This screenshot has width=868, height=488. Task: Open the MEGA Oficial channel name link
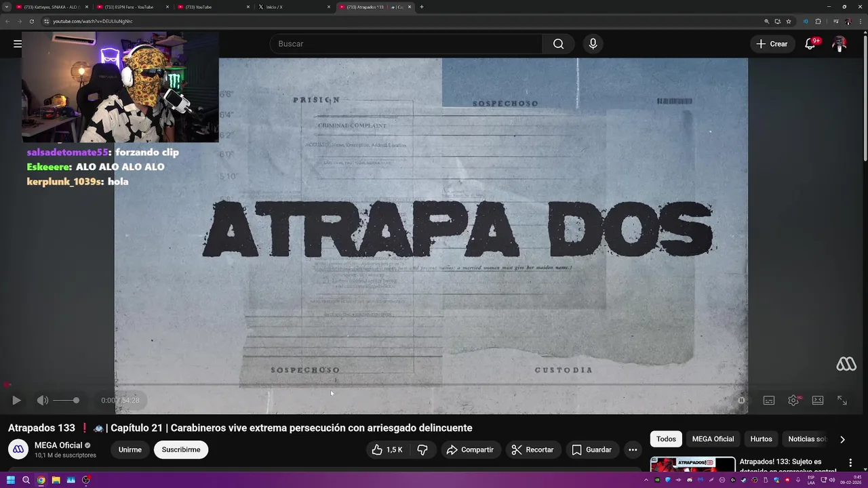pyautogui.click(x=58, y=445)
